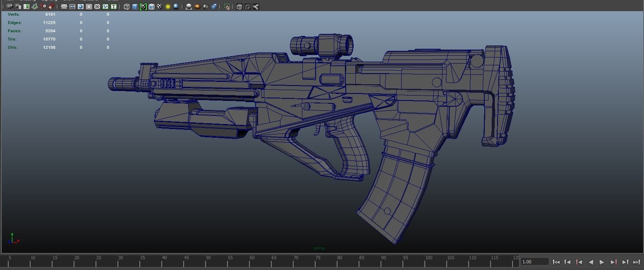Image resolution: width=644 pixels, height=270 pixels.
Task: Click the camera Bookmarks icon
Action: pyautogui.click(x=26, y=7)
